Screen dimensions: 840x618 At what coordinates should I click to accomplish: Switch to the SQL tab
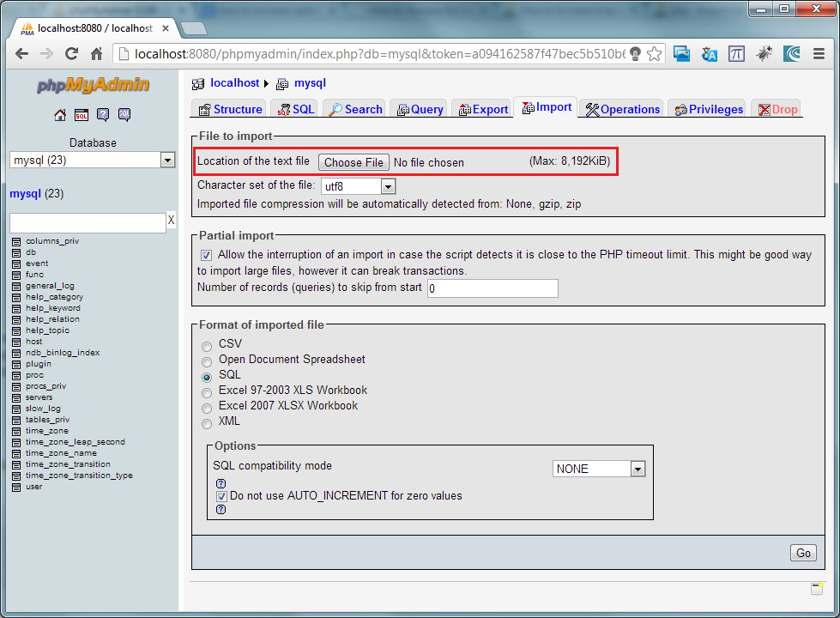(296, 109)
